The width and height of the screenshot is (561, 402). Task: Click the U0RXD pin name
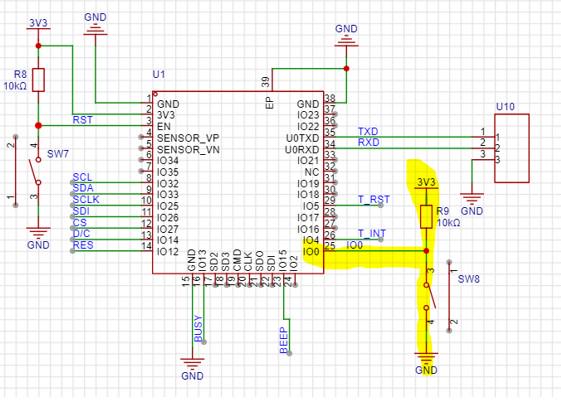[x=302, y=149]
